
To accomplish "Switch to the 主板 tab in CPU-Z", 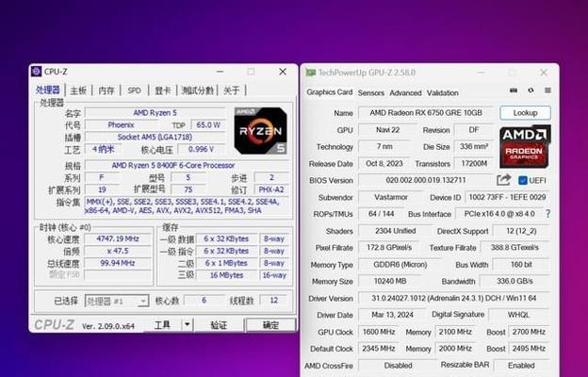I will click(x=78, y=90).
